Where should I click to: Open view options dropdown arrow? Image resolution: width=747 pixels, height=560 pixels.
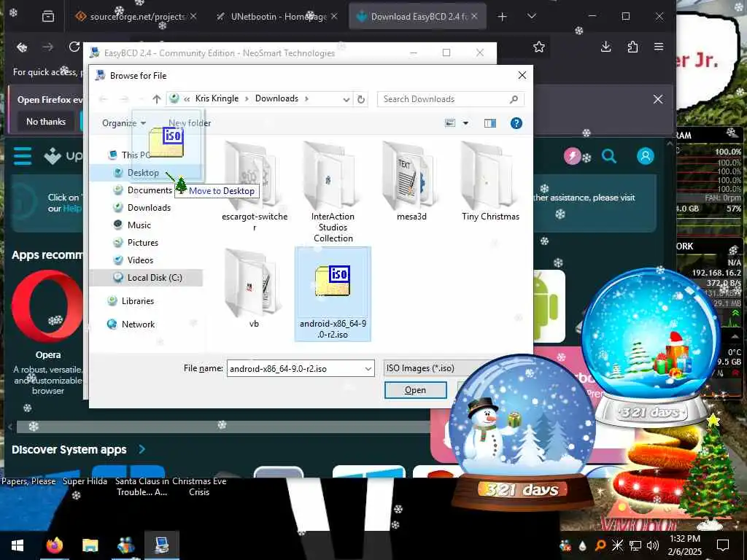click(x=465, y=123)
